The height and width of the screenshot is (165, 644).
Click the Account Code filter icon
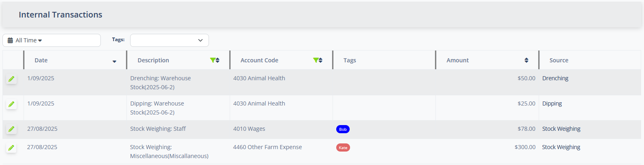coord(315,60)
